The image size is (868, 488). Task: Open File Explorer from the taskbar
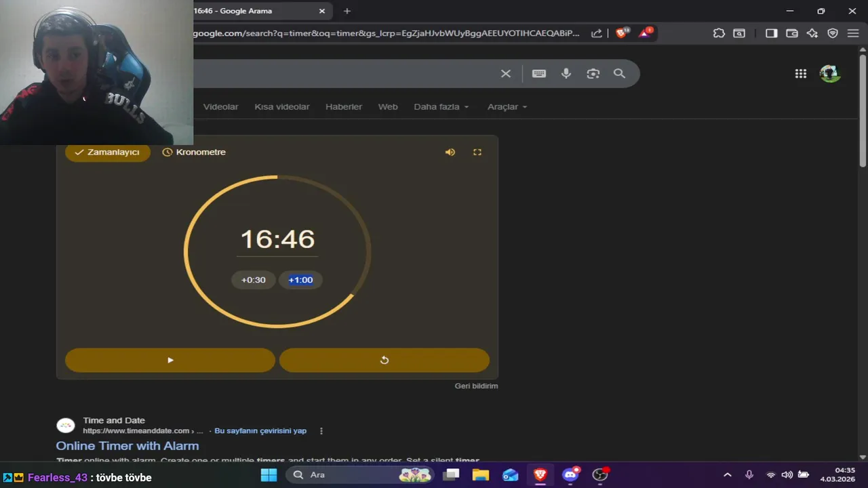pos(481,474)
